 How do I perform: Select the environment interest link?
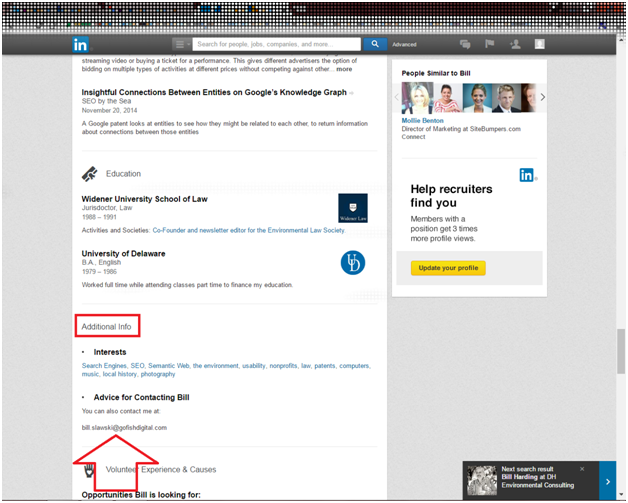[215, 366]
